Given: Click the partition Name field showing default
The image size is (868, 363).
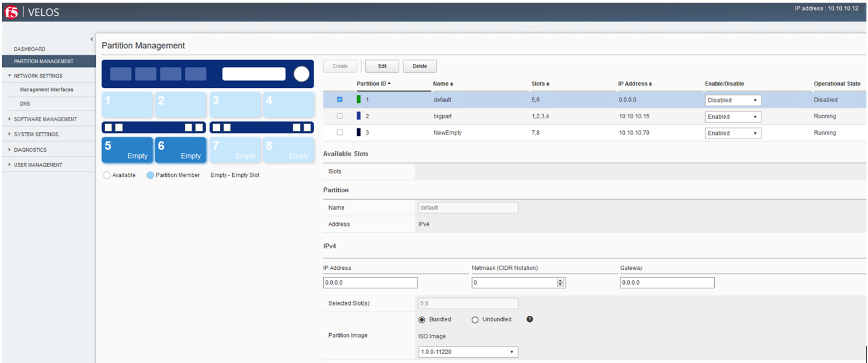Looking at the screenshot, I should coord(468,208).
